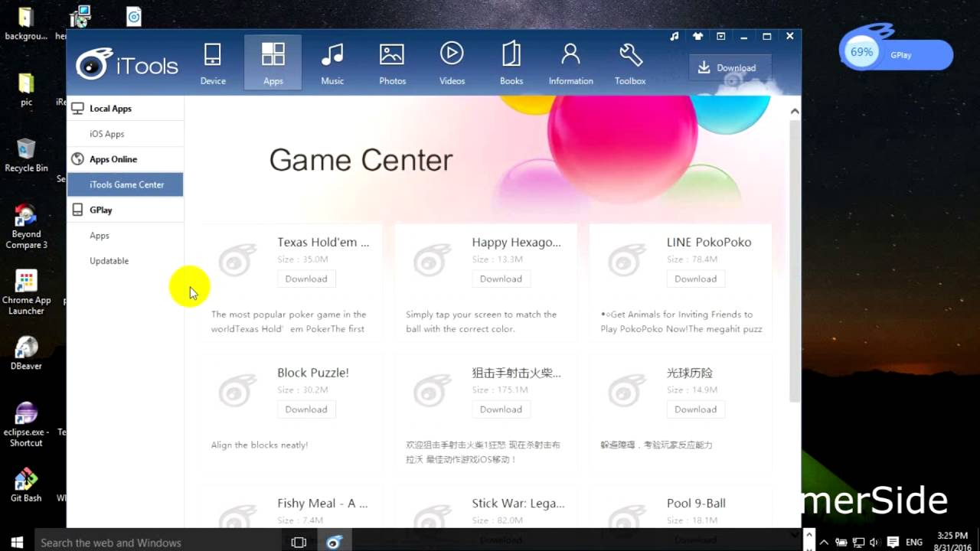Viewport: 980px width, 551px height.
Task: Open Beyond Compare 3 desktop shortcut
Action: point(26,227)
